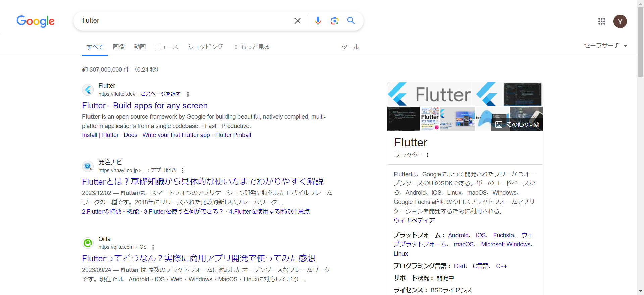Open the ウィキペディア link
Viewport: 644px width, 295px height.
point(414,220)
